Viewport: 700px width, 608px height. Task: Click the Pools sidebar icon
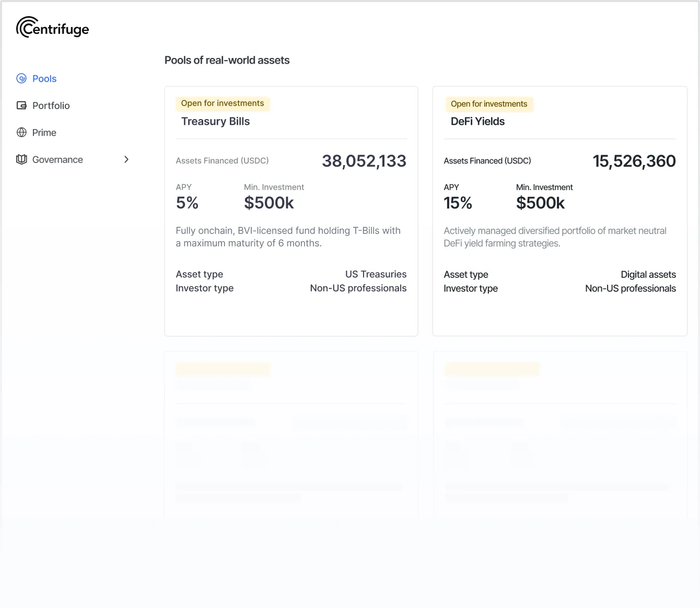click(x=21, y=79)
